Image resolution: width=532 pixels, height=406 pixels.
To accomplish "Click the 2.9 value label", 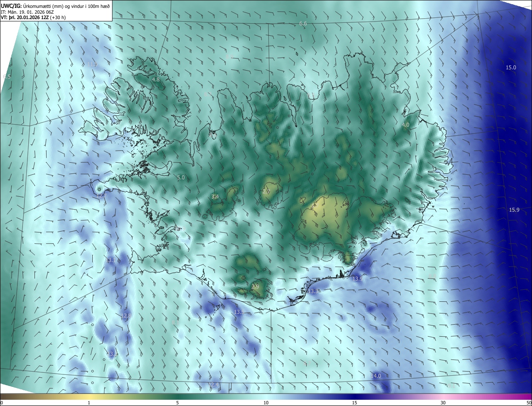I will [x=255, y=286].
